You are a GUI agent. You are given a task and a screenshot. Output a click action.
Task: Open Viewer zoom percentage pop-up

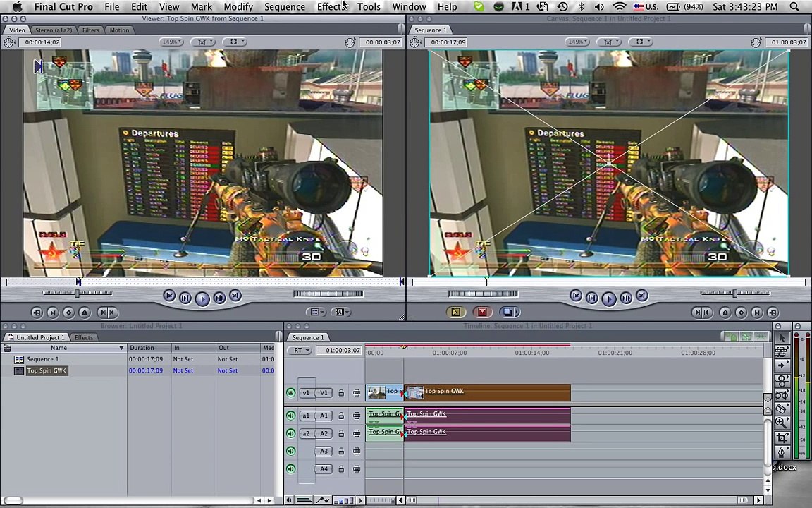pos(171,42)
